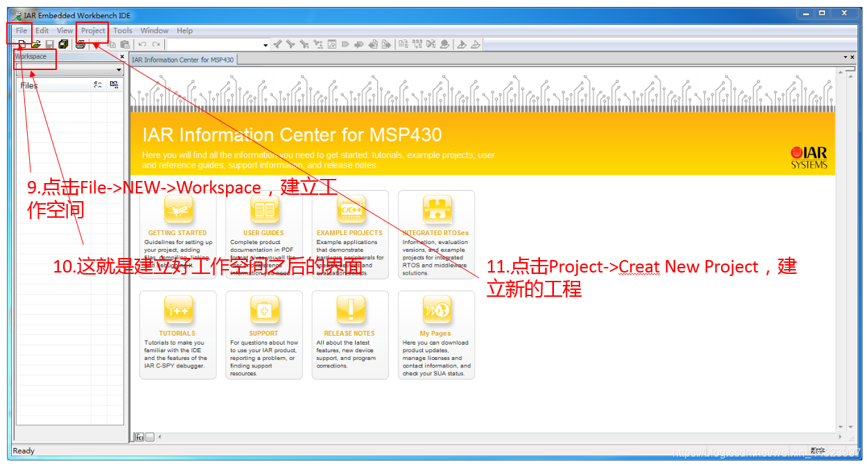868x466 pixels.
Task: Open the Help menu
Action: [x=184, y=31]
